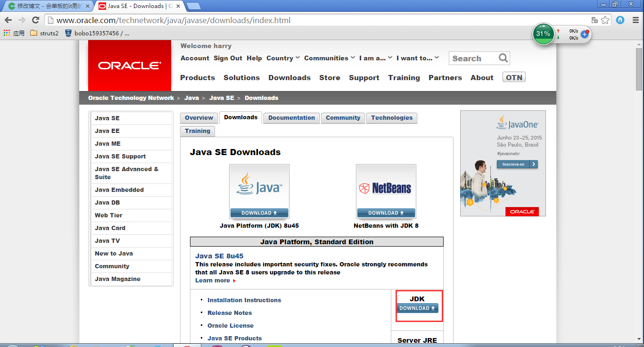Click Store in main navigation

click(330, 78)
